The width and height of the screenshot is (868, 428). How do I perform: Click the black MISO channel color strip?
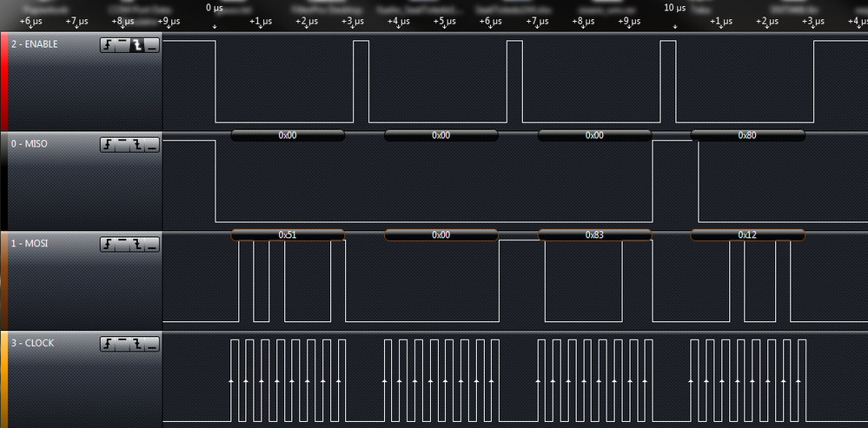[x=3, y=181]
